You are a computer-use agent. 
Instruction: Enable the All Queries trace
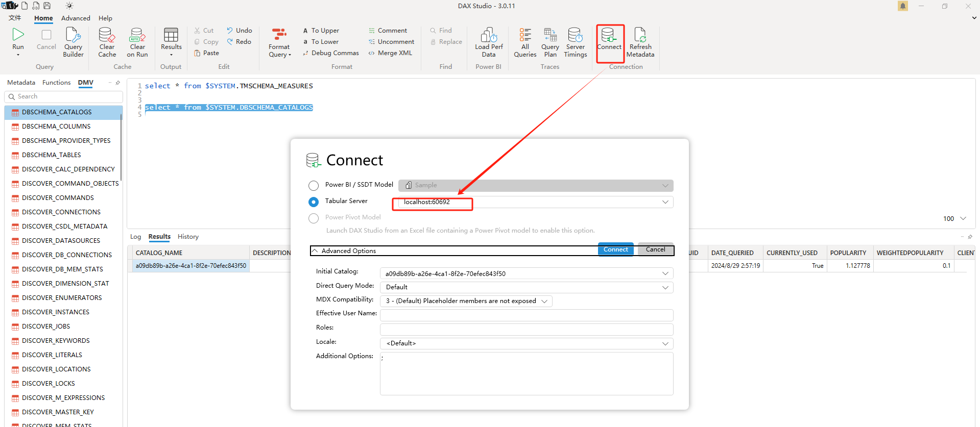coord(525,42)
